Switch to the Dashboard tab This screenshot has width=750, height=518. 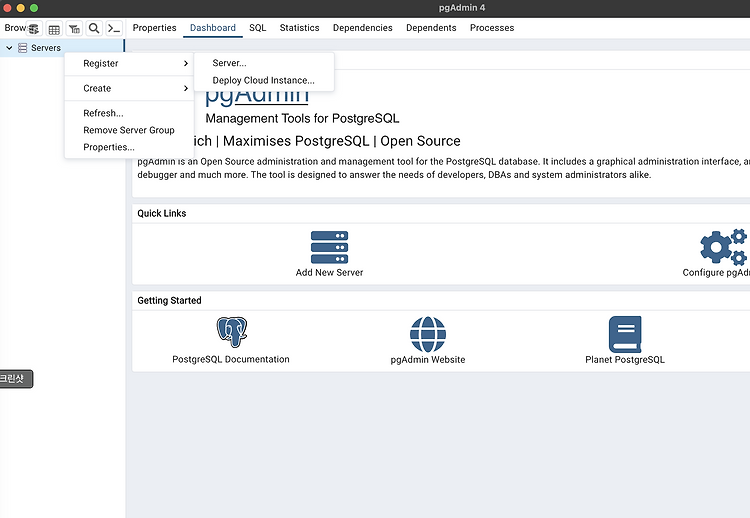[213, 28]
